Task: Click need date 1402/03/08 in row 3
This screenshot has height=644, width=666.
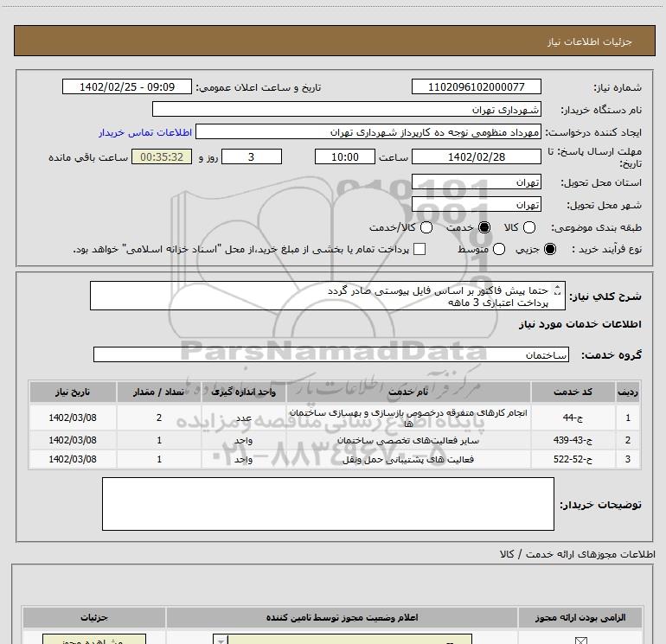Action: tap(73, 459)
